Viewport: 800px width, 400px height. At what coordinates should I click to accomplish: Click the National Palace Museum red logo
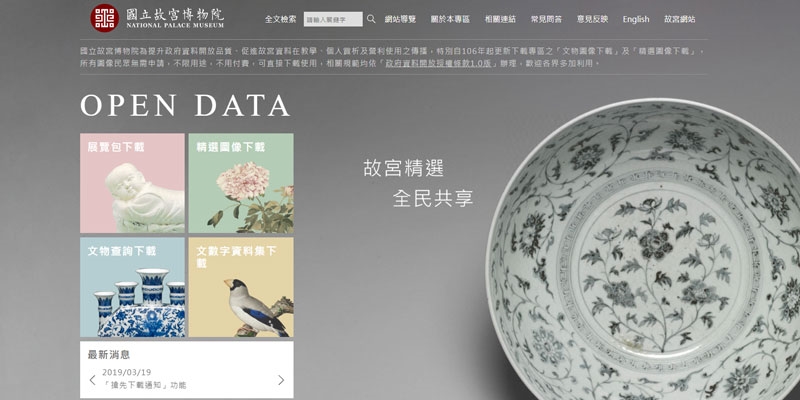click(x=105, y=18)
